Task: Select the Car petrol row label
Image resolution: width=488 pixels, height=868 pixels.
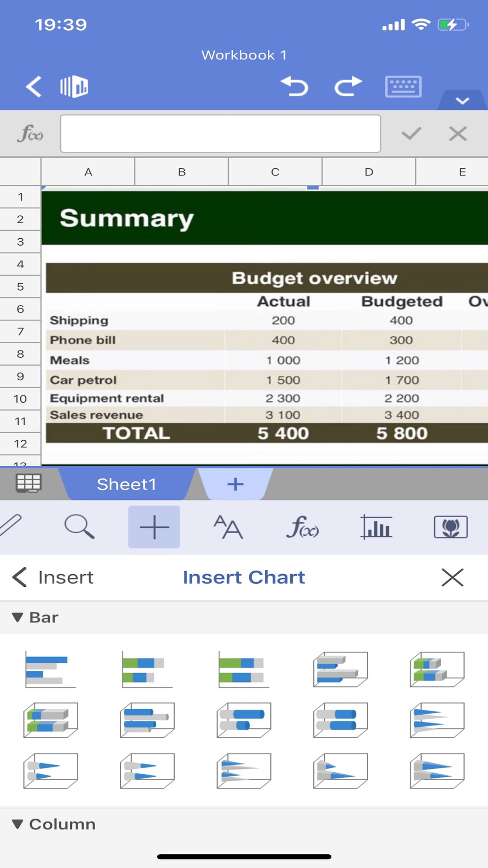Action: pyautogui.click(x=83, y=380)
